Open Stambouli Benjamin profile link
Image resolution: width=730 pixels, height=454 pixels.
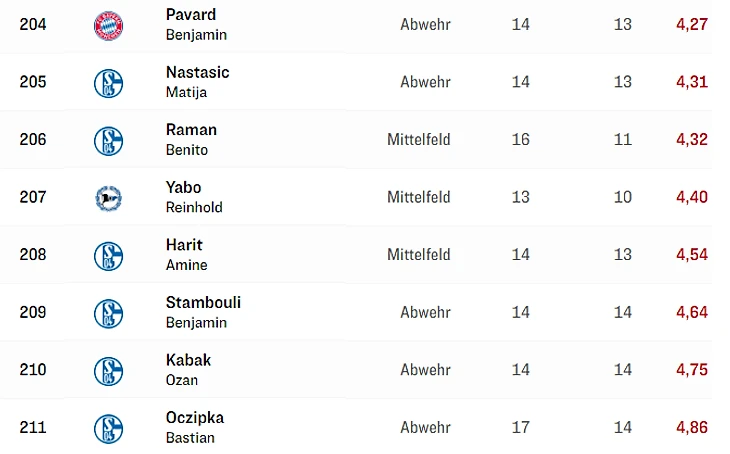click(203, 312)
